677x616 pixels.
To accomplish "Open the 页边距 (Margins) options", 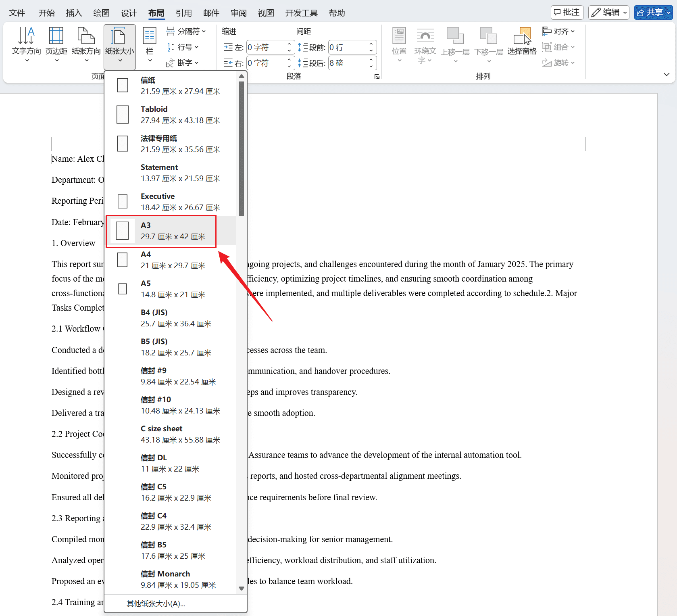I will (56, 42).
